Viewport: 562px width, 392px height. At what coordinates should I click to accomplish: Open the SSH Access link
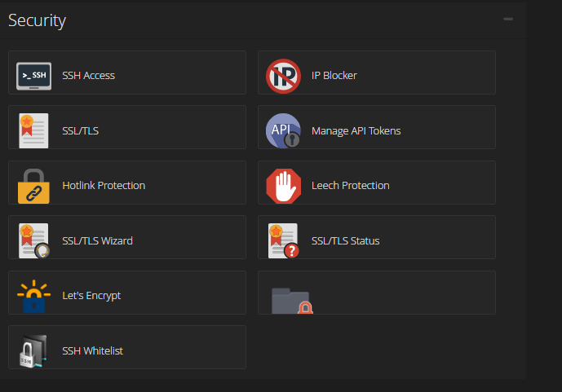[x=88, y=76]
